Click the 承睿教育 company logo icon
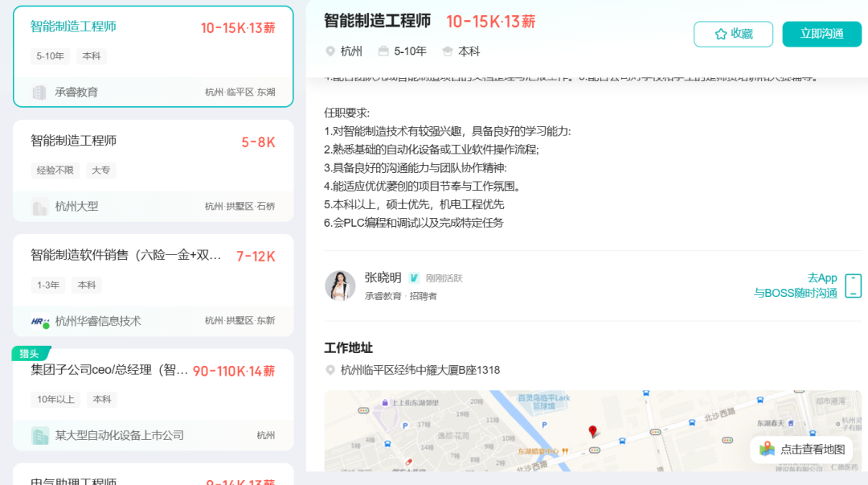The image size is (868, 485). pyautogui.click(x=39, y=92)
